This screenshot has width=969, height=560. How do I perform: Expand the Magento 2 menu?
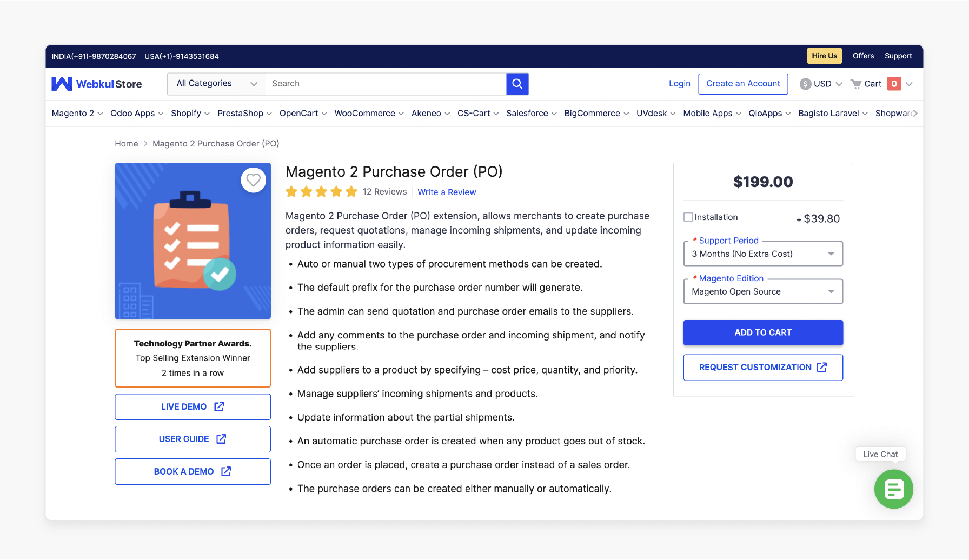tap(77, 113)
